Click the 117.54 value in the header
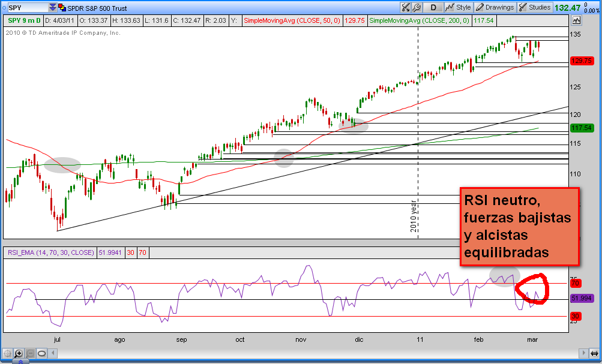 click(x=483, y=20)
